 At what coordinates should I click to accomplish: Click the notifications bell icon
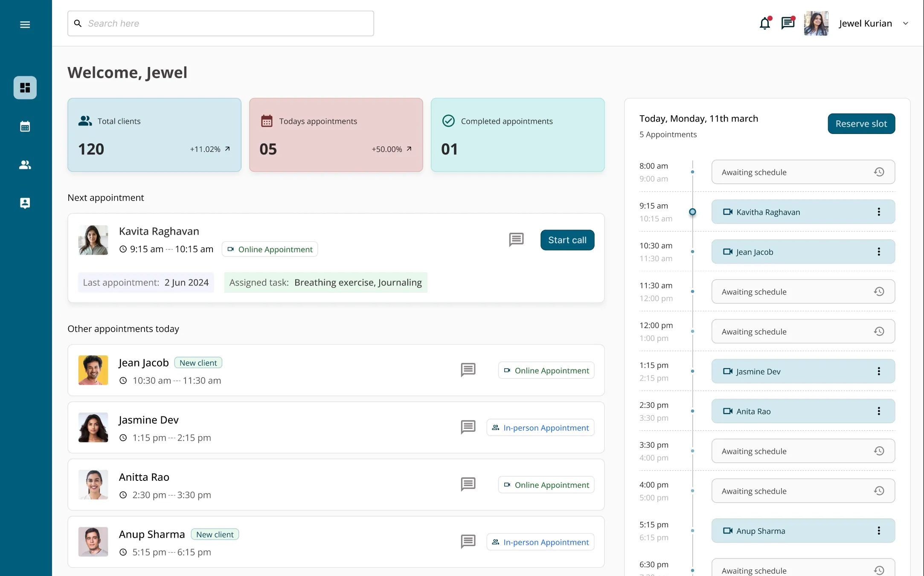[x=765, y=23]
